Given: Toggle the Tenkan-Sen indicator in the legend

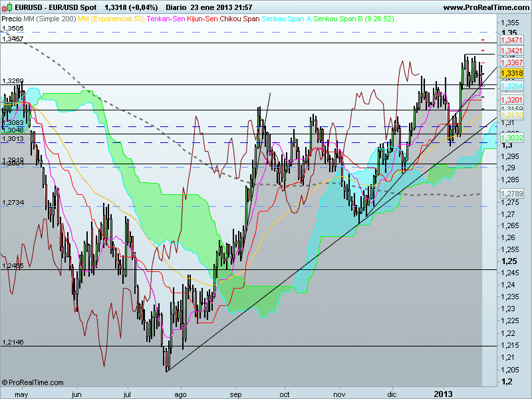Looking at the screenshot, I should pyautogui.click(x=166, y=19).
